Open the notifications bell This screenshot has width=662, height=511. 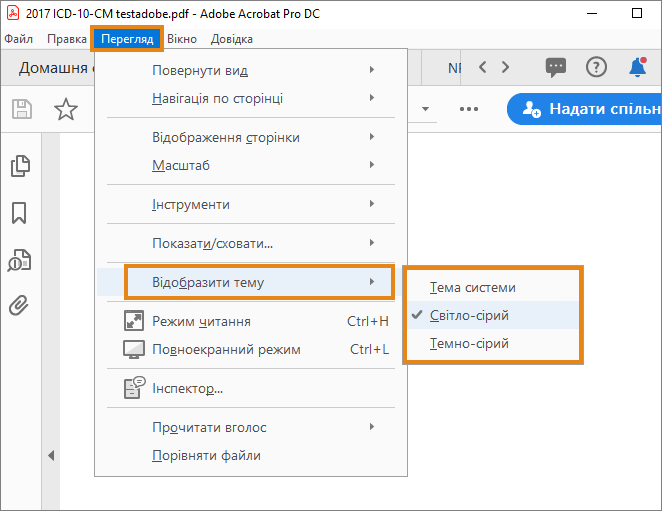click(x=637, y=67)
